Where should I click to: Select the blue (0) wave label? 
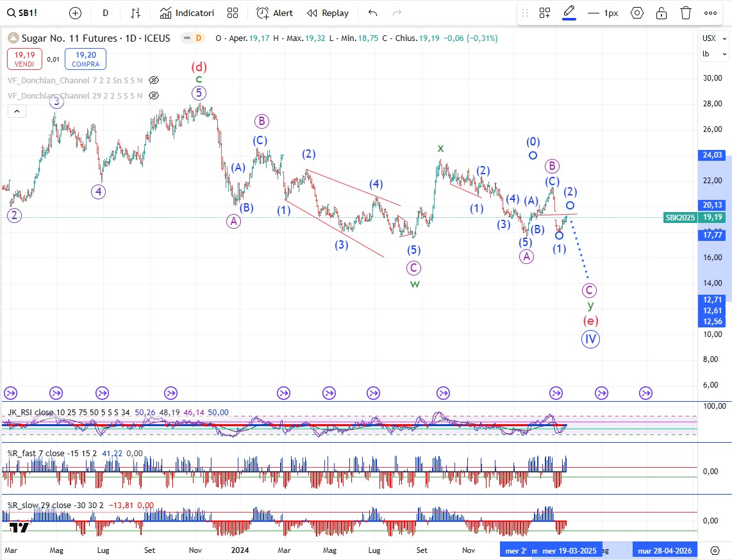pos(533,142)
